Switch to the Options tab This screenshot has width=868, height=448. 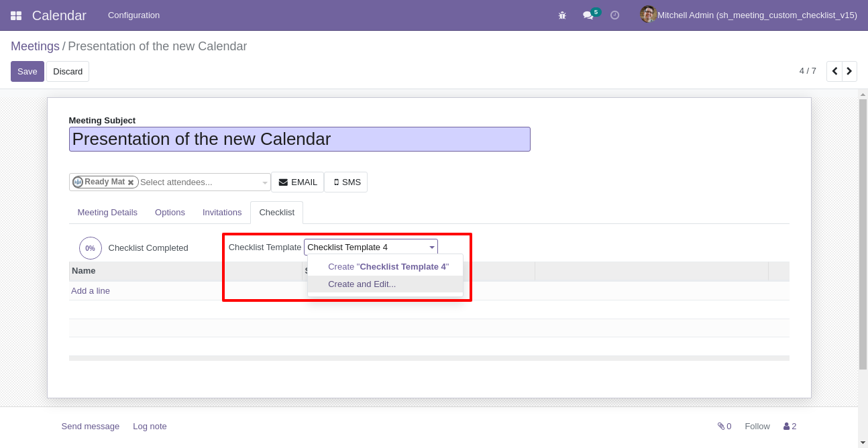tap(170, 213)
